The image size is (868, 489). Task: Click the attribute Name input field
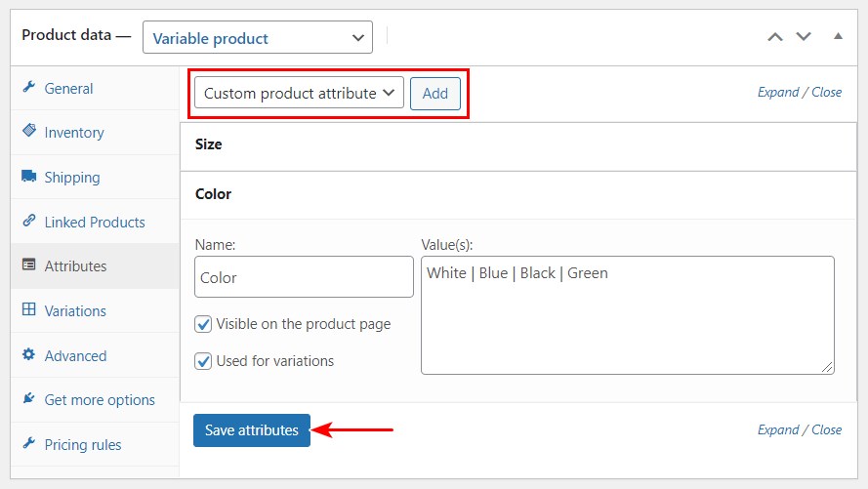[304, 276]
